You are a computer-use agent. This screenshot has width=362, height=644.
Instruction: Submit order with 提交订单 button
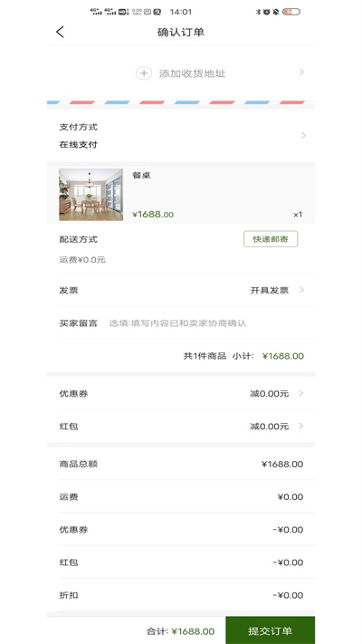coord(270,630)
